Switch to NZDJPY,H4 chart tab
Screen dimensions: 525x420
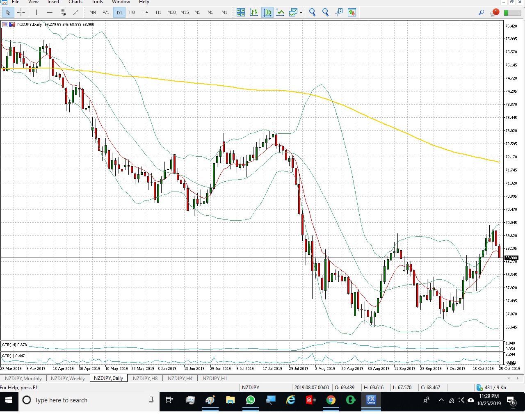(180, 378)
